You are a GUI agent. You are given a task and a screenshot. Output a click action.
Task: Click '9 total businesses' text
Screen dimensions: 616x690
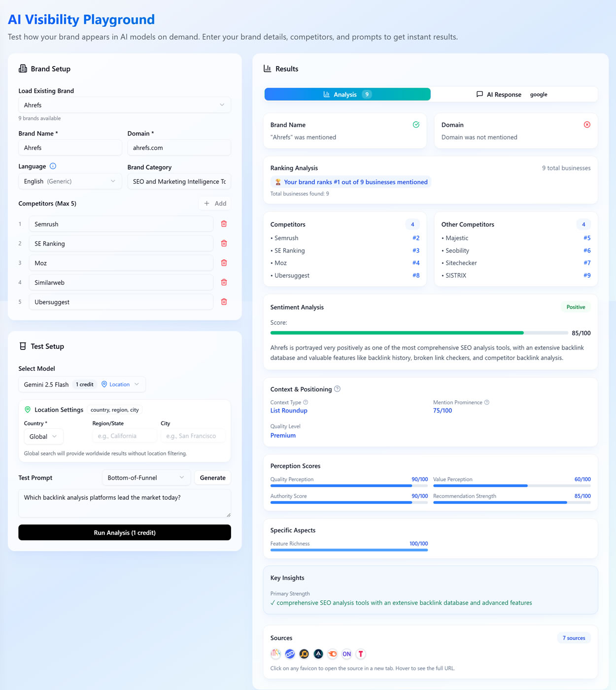(x=566, y=168)
